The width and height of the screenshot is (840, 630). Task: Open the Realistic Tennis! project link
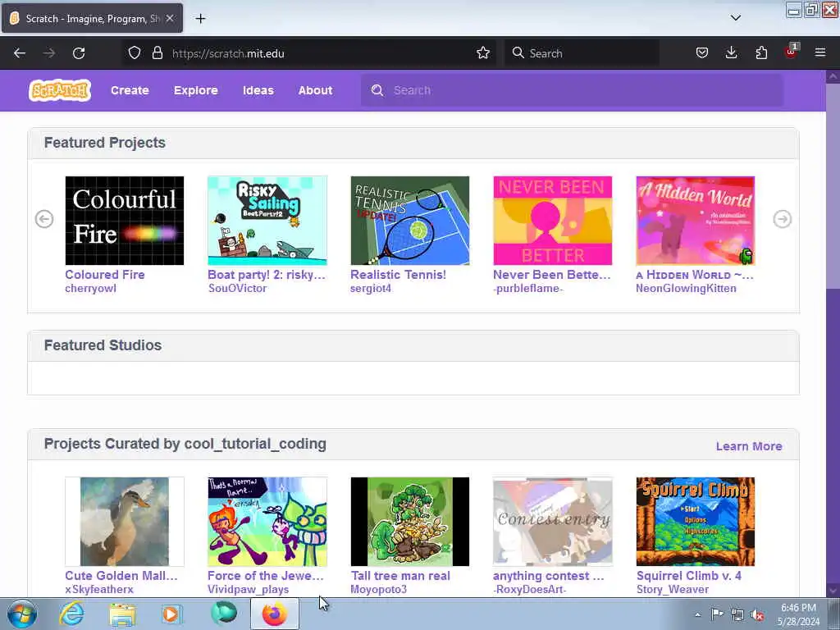pyautogui.click(x=398, y=275)
